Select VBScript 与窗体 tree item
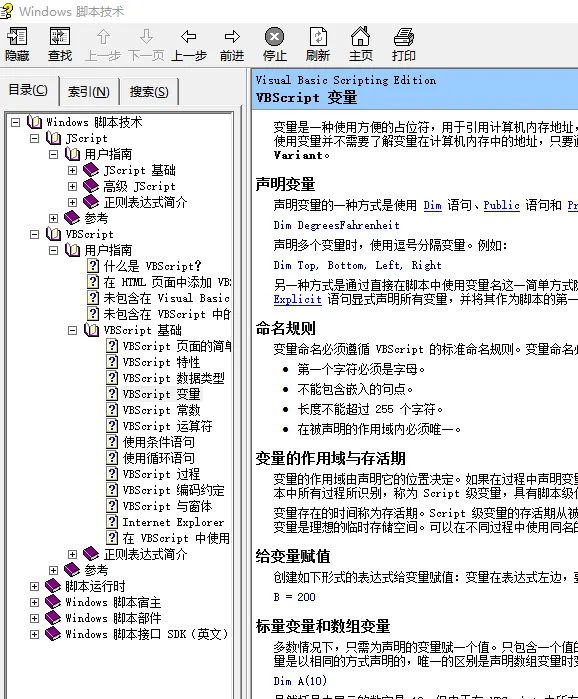 (x=168, y=506)
